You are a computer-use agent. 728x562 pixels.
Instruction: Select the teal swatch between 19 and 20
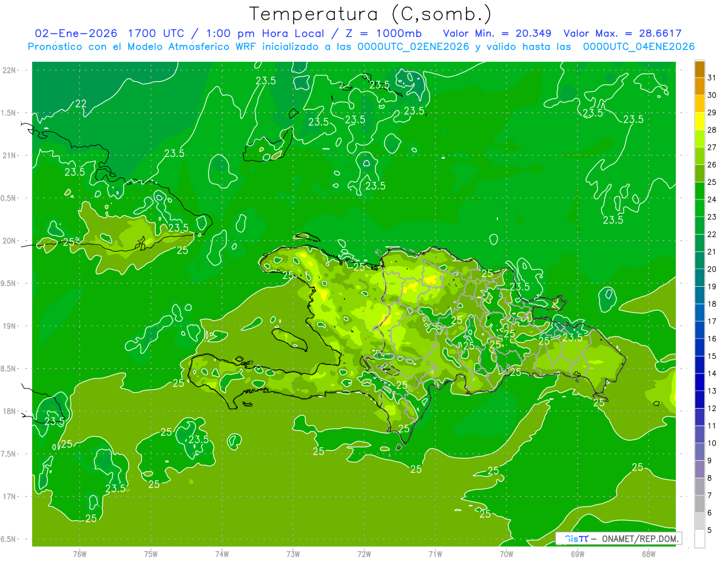coord(699,278)
